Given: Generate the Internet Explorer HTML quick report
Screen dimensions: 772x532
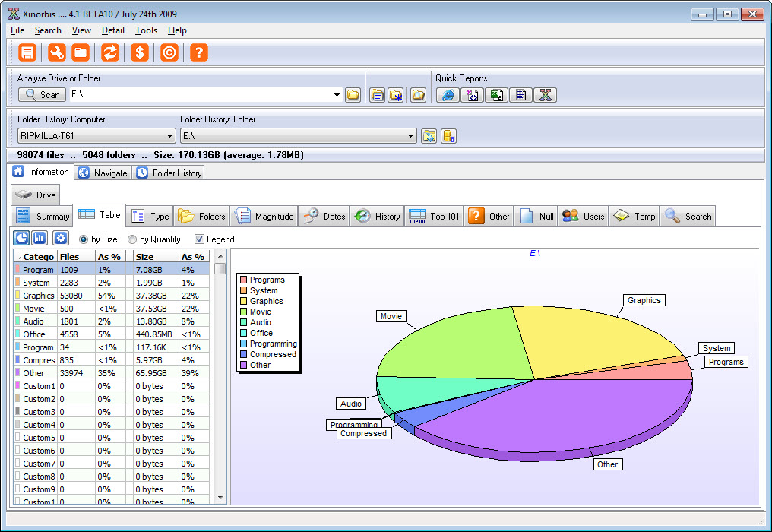Looking at the screenshot, I should point(448,95).
